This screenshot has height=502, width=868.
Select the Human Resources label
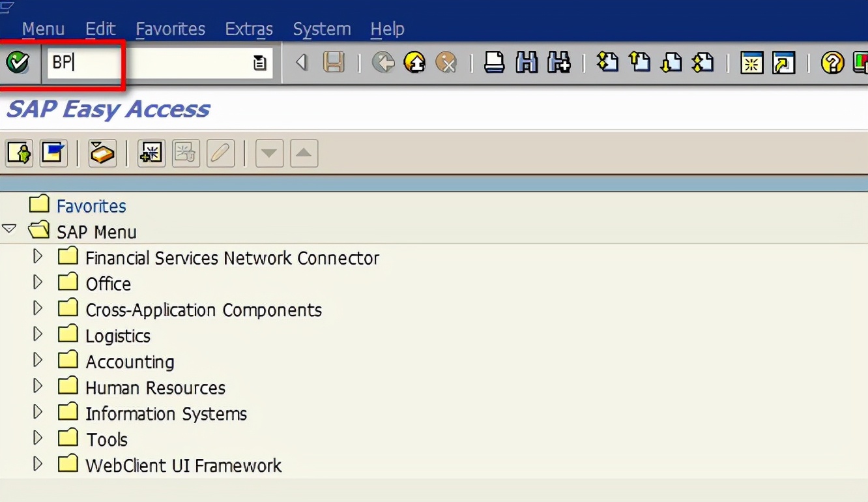tap(155, 388)
